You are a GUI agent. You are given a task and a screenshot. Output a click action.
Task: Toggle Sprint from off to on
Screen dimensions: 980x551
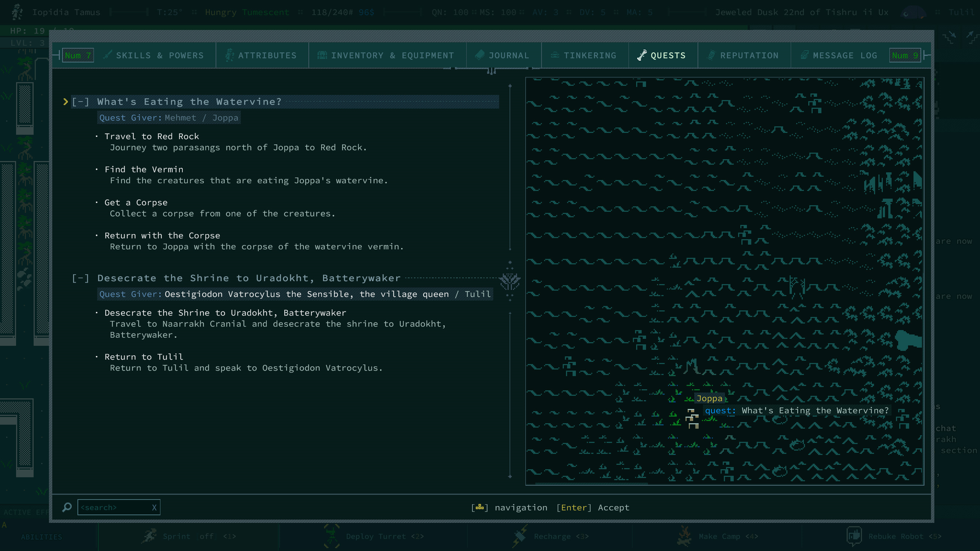206,536
